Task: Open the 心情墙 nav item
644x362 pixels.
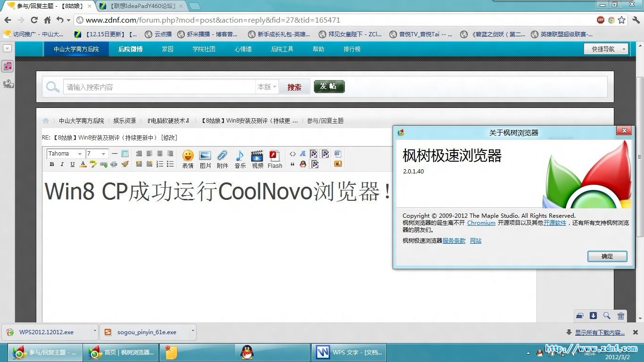Action: pos(243,49)
